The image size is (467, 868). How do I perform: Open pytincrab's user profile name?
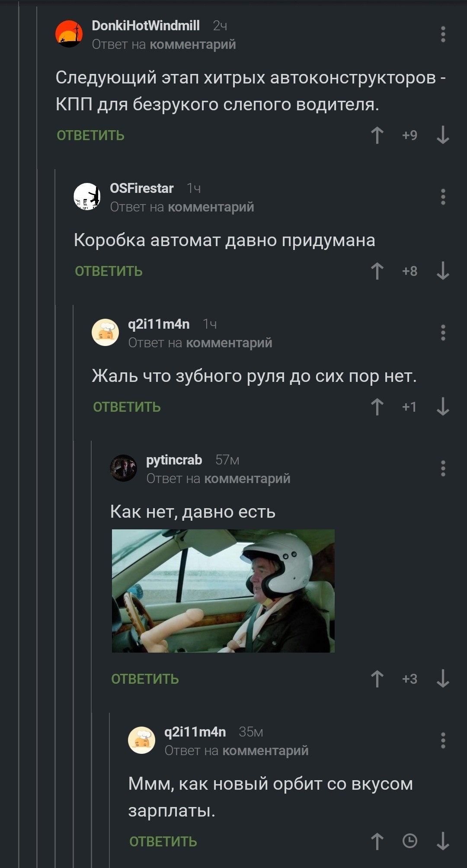(x=174, y=460)
